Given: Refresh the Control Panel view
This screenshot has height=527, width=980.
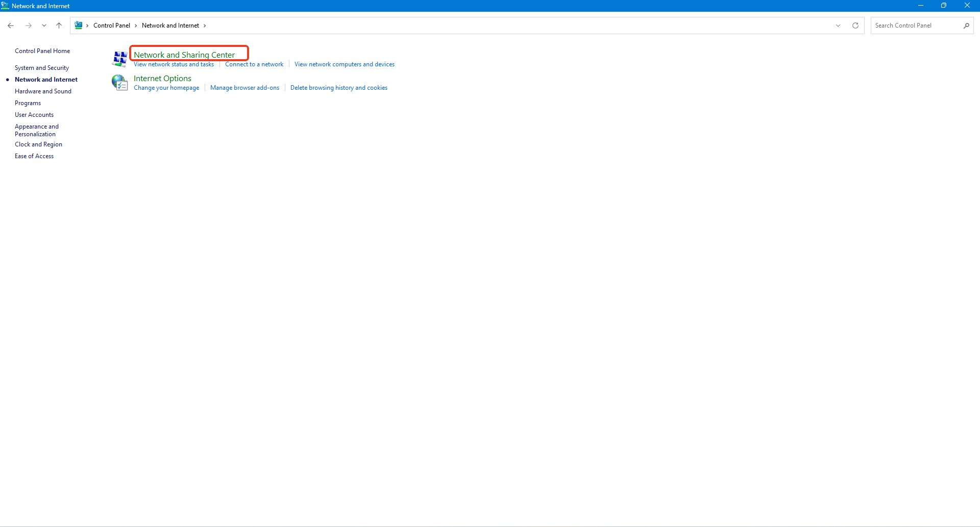Looking at the screenshot, I should pyautogui.click(x=855, y=26).
